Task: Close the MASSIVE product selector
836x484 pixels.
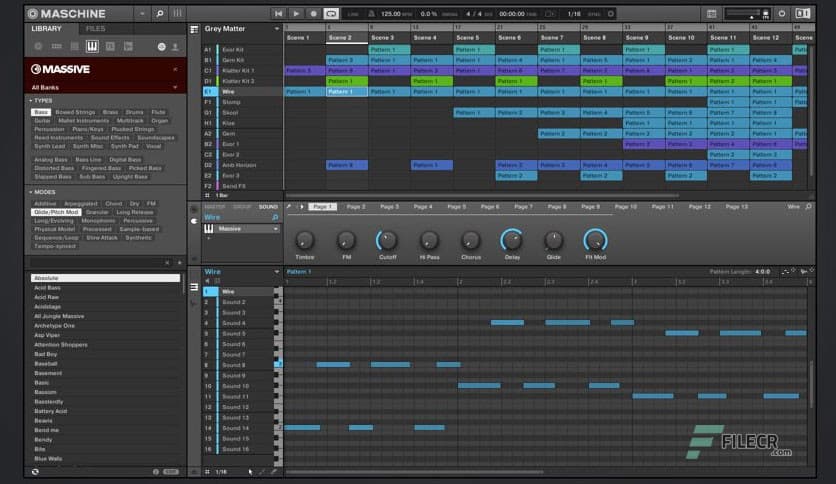Action: pyautogui.click(x=175, y=69)
